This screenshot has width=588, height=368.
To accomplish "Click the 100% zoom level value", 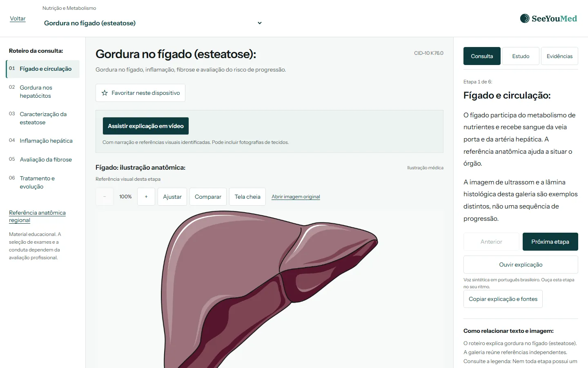I will tap(125, 197).
